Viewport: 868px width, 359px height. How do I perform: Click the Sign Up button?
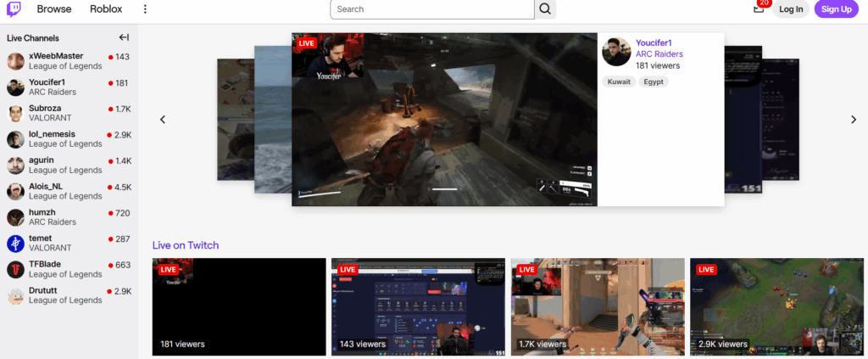(836, 9)
